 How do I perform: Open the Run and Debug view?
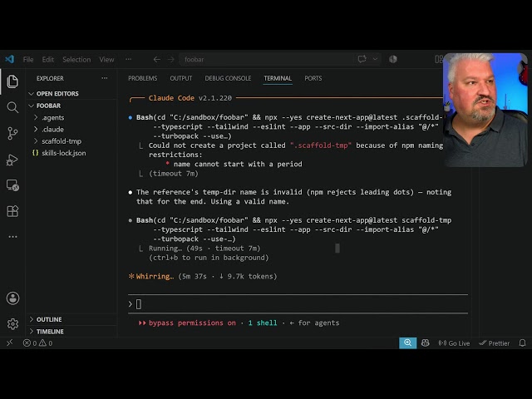[x=12, y=160]
